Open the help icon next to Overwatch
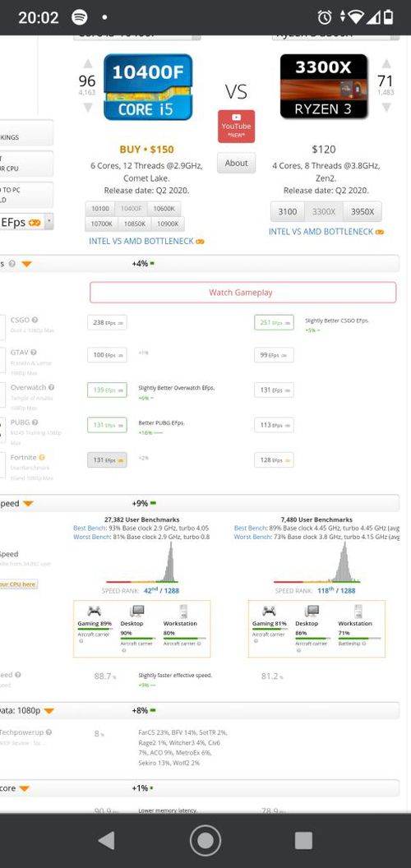Screen dimensions: 411x868 [52, 387]
